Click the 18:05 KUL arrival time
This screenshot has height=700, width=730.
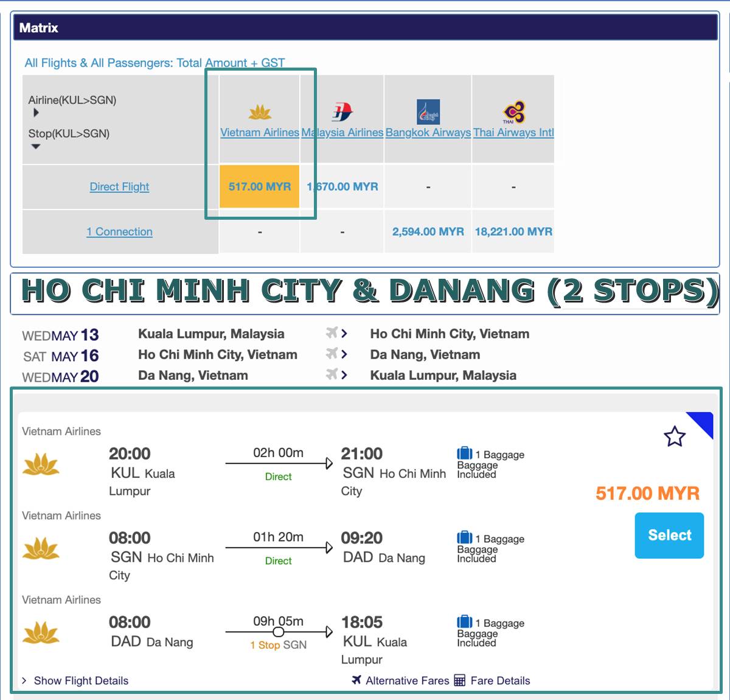click(x=361, y=622)
